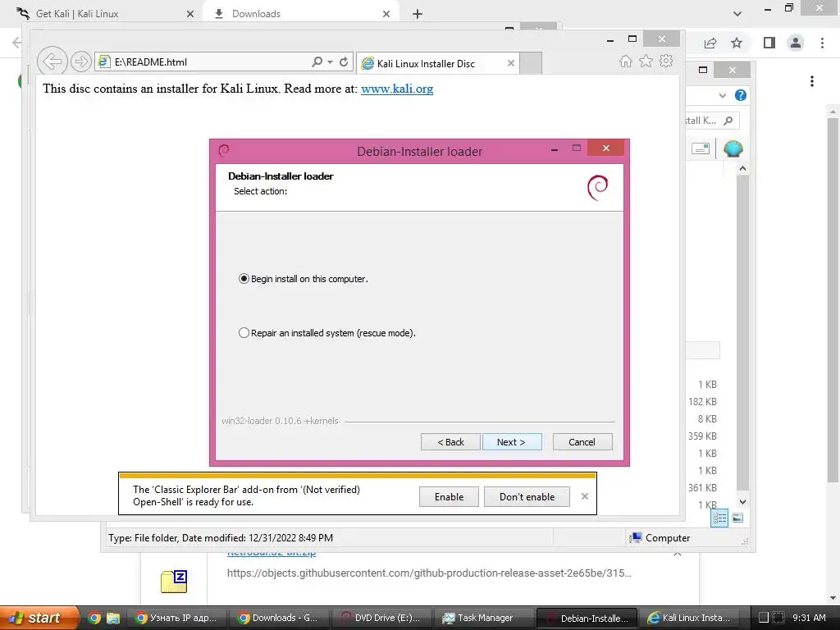This screenshot has width=840, height=630.
Task: Switch to Debian-Installe... taskbar button
Action: tap(587, 618)
